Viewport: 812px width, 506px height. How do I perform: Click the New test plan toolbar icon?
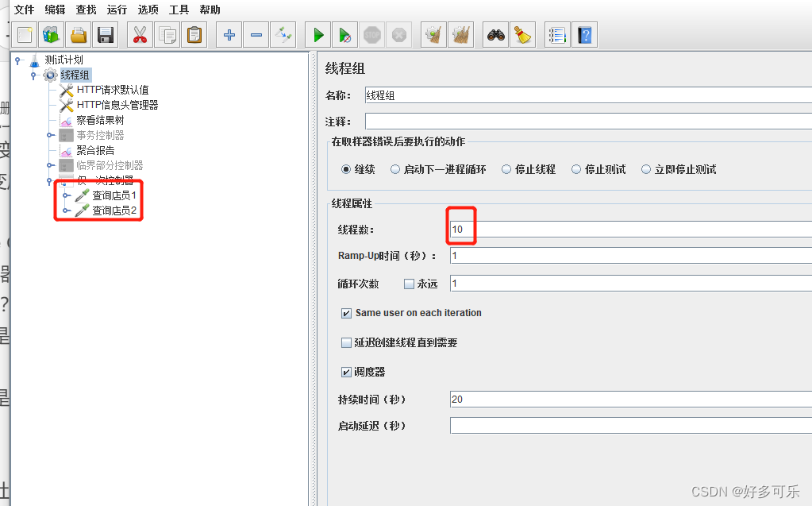[x=25, y=35]
